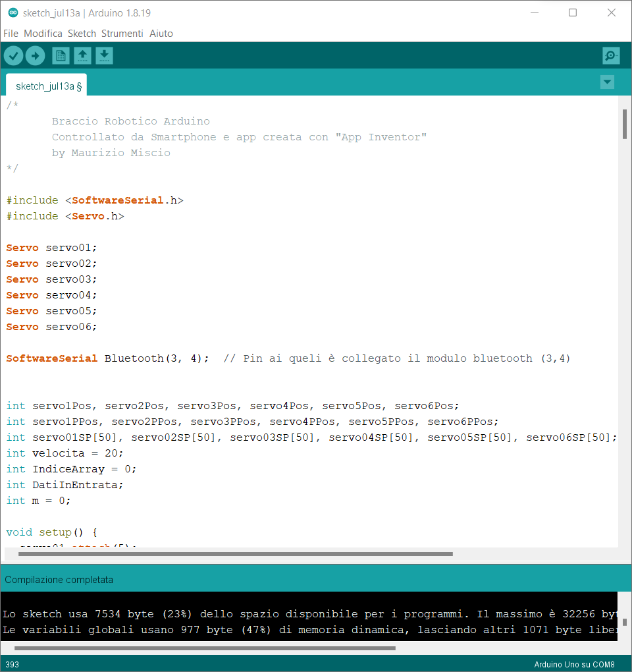Click the Compilazione completata status bar
The width and height of the screenshot is (632, 672).
59,579
